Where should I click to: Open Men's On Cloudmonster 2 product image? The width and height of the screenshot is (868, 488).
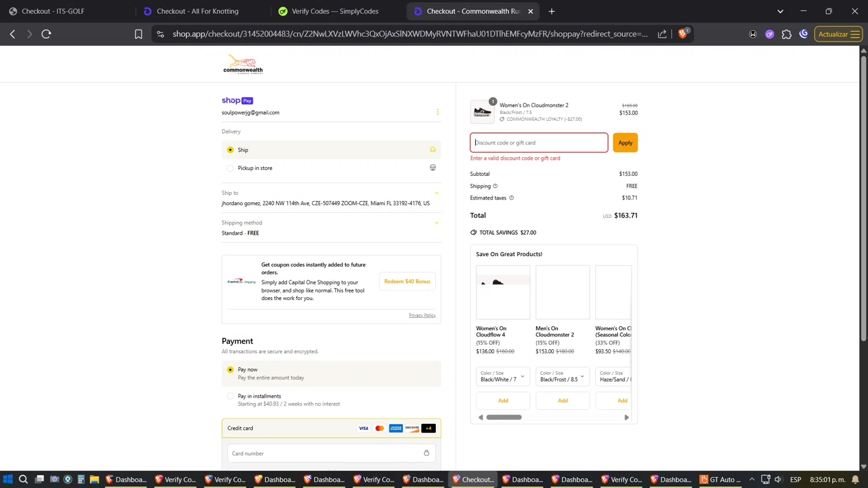[562, 293]
